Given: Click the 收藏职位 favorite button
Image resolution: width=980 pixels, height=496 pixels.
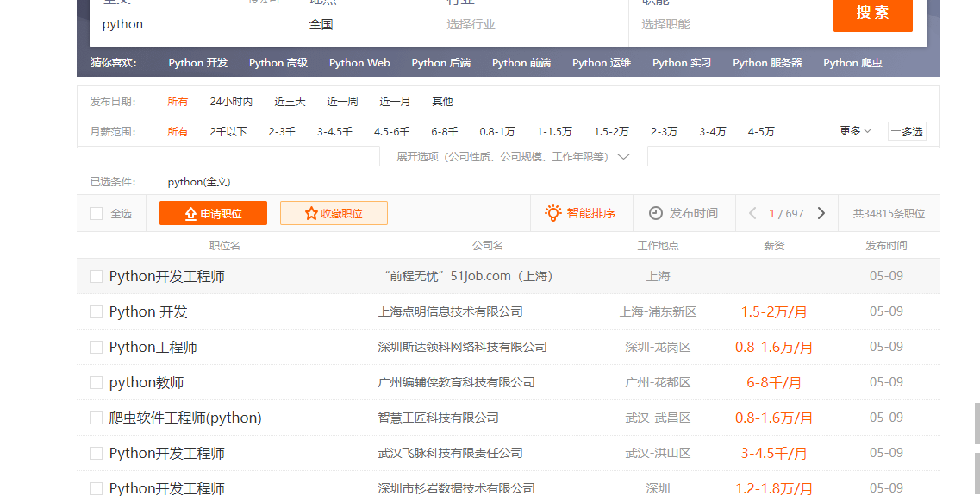Looking at the screenshot, I should (334, 213).
